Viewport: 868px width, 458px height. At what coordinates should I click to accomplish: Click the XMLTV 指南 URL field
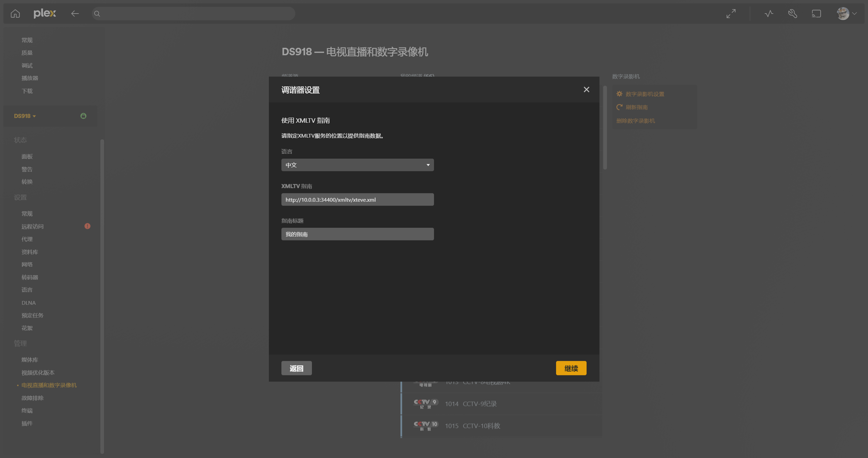pos(357,200)
